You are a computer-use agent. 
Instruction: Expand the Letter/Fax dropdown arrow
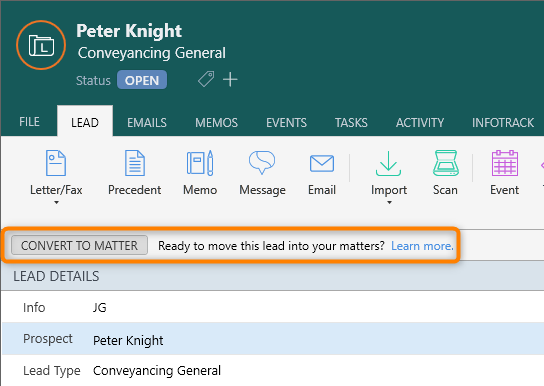pos(56,203)
